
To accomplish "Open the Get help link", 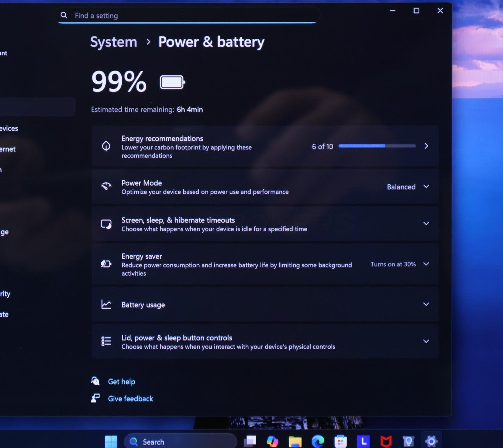I will [121, 382].
